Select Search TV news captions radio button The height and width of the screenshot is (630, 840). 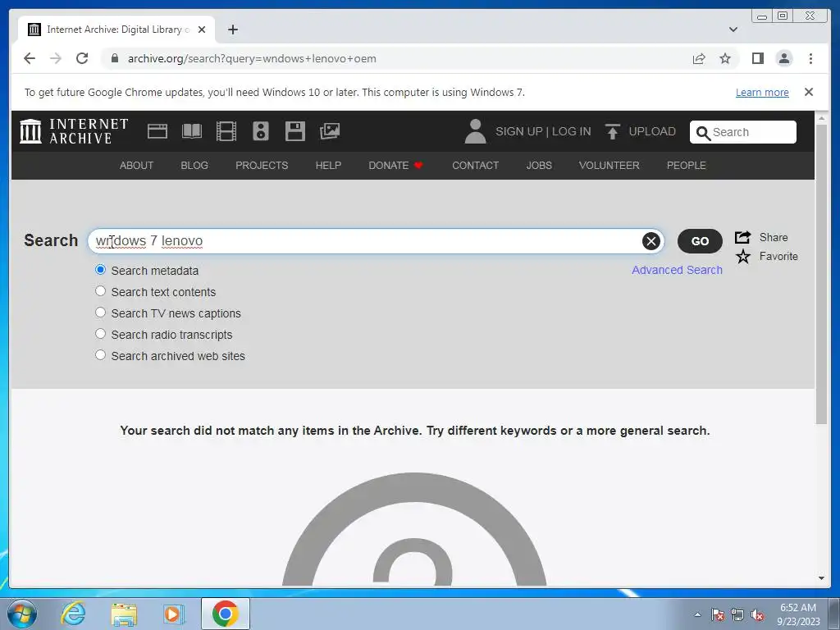point(100,313)
